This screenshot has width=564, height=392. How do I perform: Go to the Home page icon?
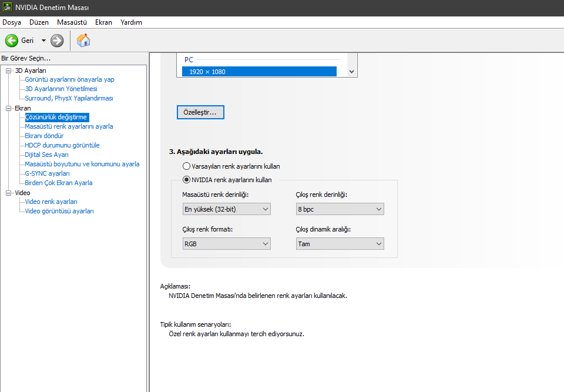pos(83,41)
